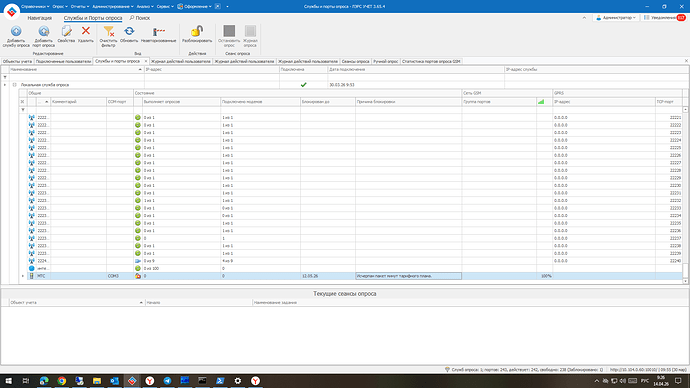The width and height of the screenshot is (690, 388).
Task: Open Chrome from taskbar
Action: [x=62, y=381]
